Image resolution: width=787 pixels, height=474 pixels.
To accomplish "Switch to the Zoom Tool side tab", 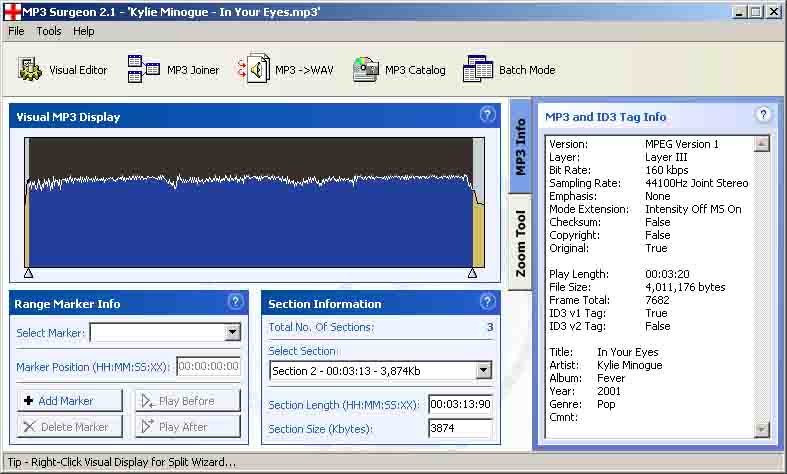I will pyautogui.click(x=520, y=243).
